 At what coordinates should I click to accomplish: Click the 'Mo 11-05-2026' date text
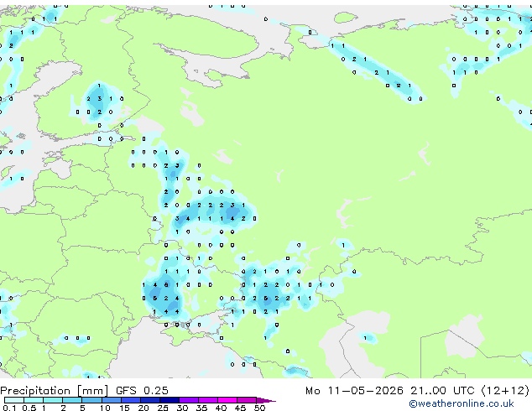coord(355,391)
